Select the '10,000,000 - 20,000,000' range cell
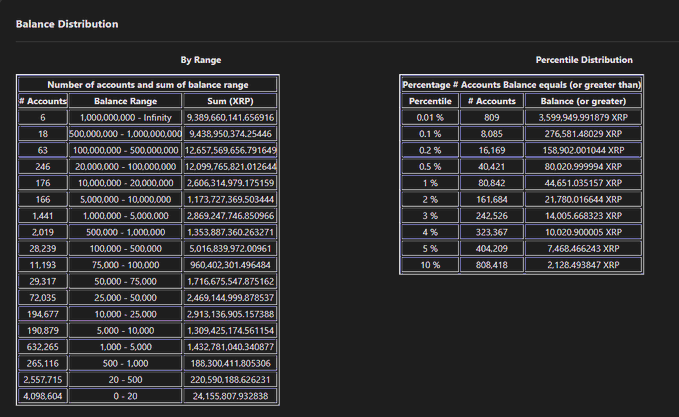This screenshot has width=679, height=417. click(x=125, y=183)
